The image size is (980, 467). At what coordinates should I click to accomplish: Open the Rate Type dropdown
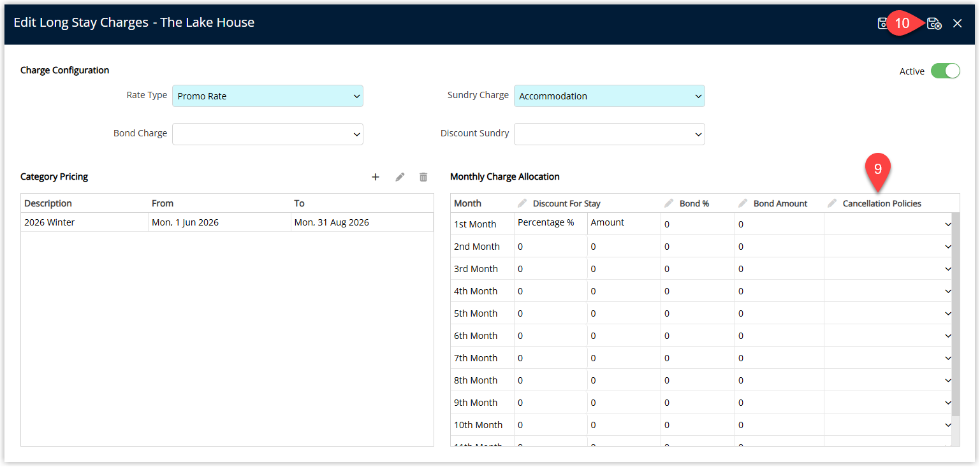pos(268,96)
